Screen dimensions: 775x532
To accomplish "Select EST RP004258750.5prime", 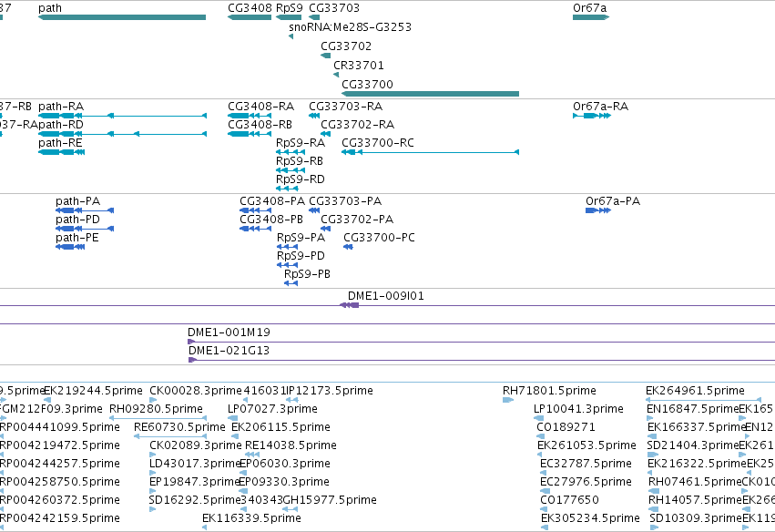I will coord(60,482).
